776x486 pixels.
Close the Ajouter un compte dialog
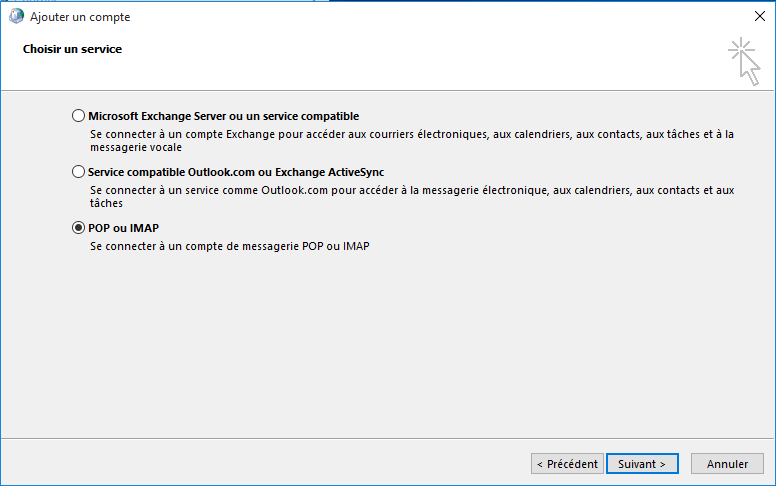pos(757,17)
